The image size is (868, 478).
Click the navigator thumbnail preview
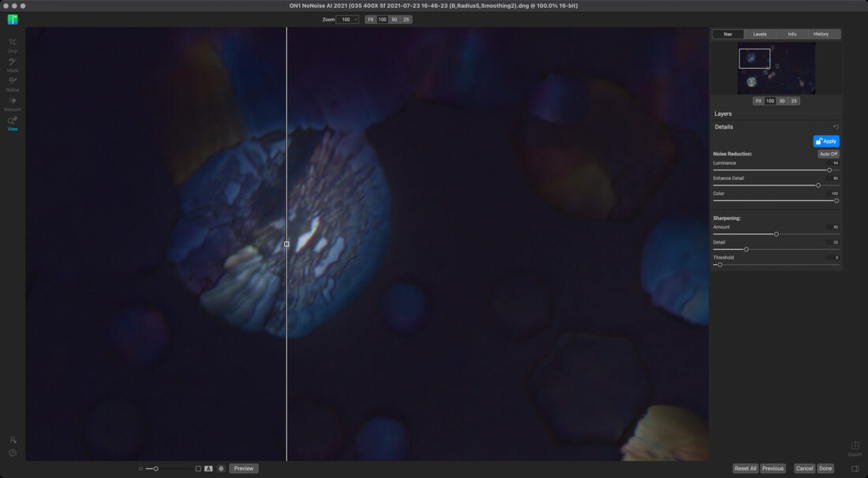(x=776, y=69)
